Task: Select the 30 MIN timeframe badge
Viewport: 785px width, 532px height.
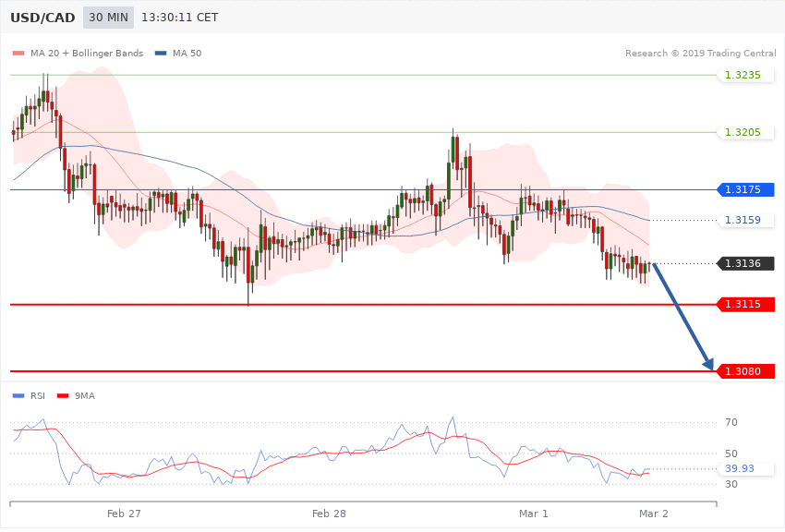Action: tap(109, 18)
